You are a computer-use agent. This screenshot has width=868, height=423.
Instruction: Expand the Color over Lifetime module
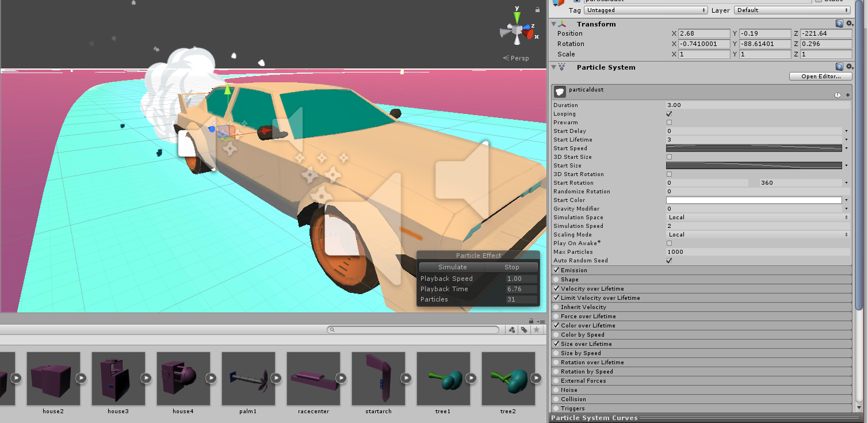(x=588, y=326)
